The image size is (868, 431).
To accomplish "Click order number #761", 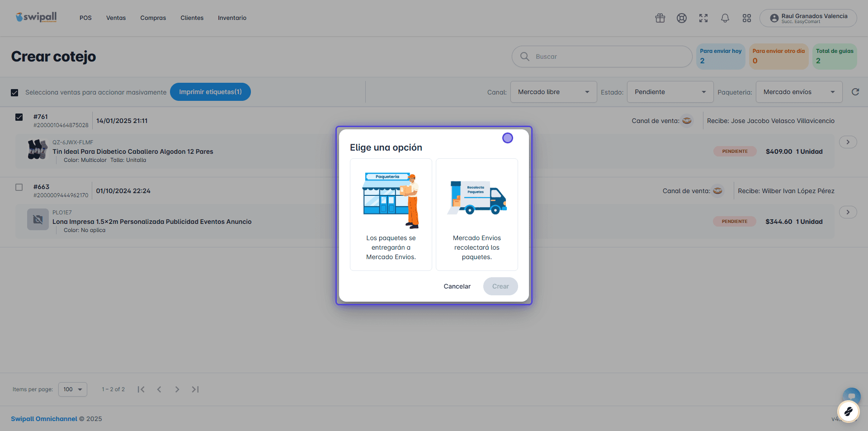I will coord(41,117).
